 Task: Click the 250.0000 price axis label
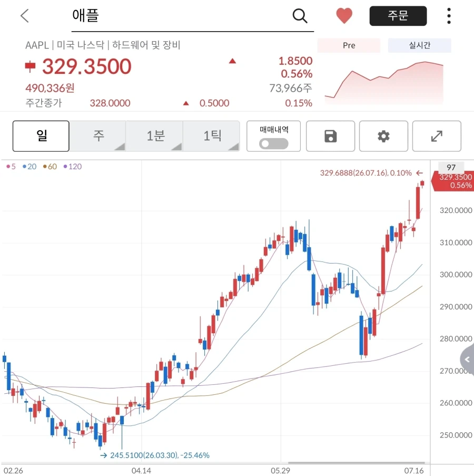pyautogui.click(x=456, y=435)
